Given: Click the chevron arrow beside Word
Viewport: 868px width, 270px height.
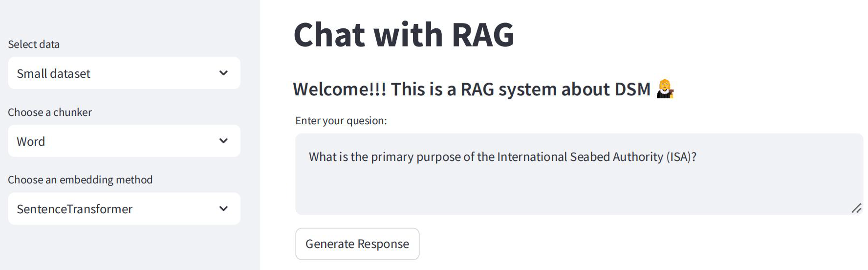Looking at the screenshot, I should click(x=223, y=141).
